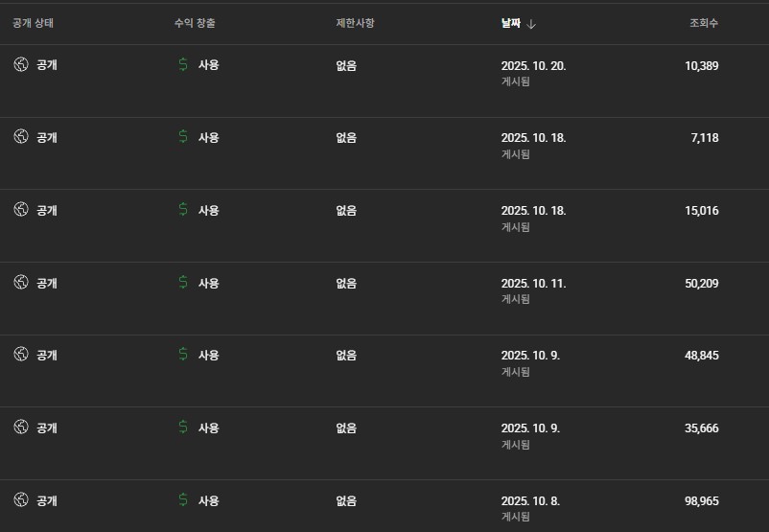Open 공개 visibility setting in 15,016 row
Image resolution: width=769 pixels, height=532 pixels.
click(x=46, y=210)
